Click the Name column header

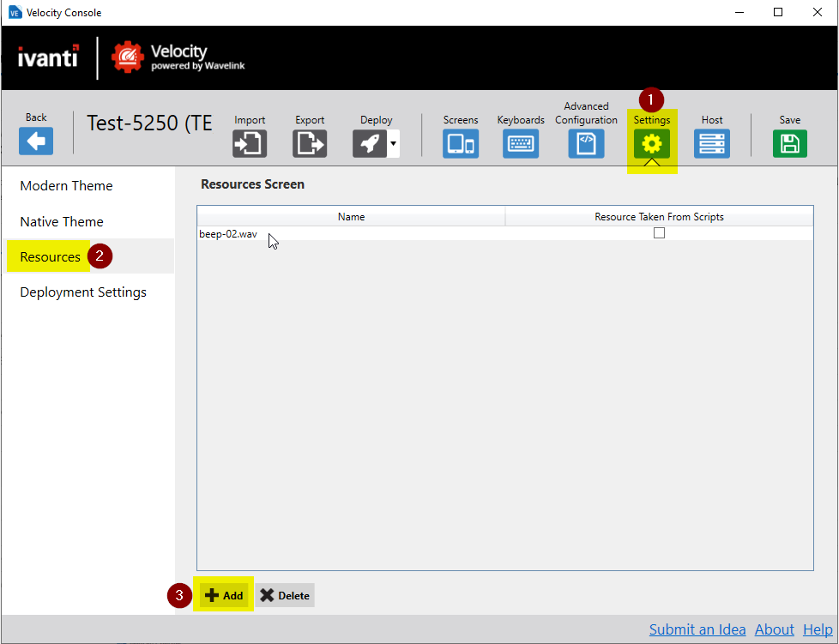point(351,217)
